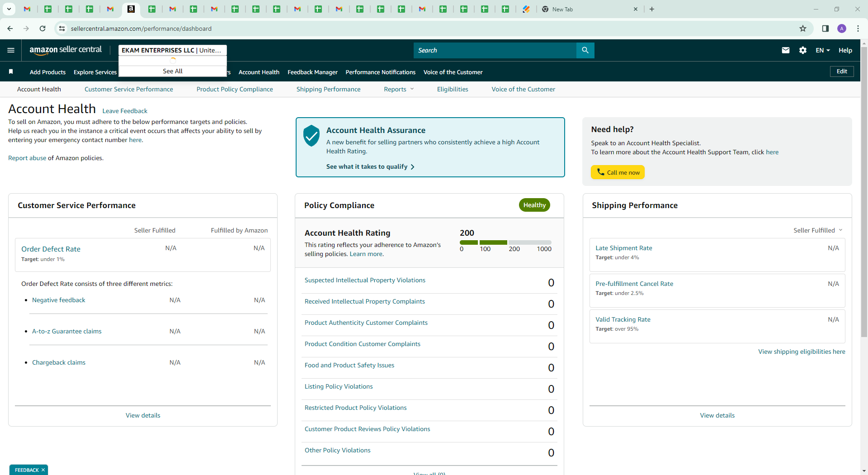
Task: Click View details in Shipping Performance card
Action: pos(717,415)
